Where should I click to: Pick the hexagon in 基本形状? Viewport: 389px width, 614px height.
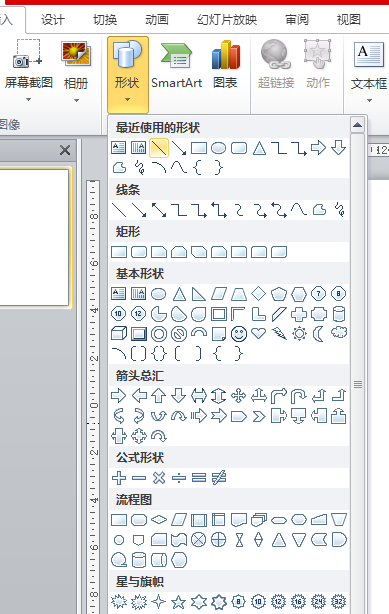(299, 294)
